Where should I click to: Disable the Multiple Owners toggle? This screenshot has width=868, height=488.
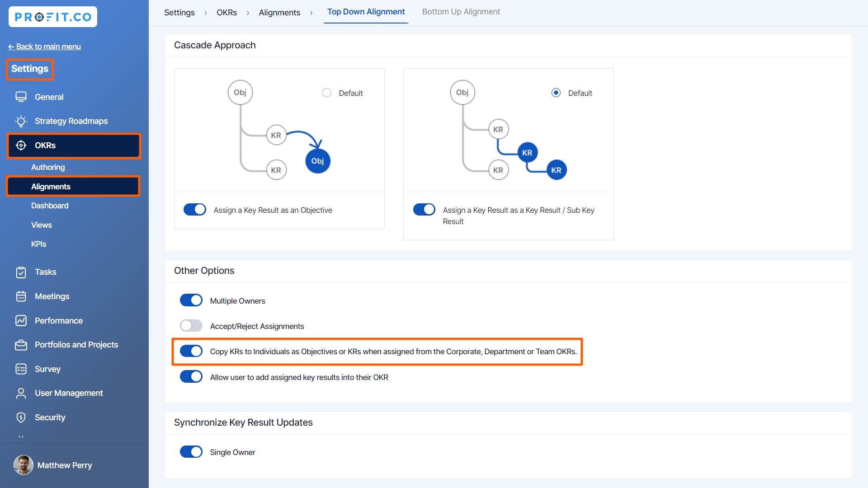[x=191, y=300]
